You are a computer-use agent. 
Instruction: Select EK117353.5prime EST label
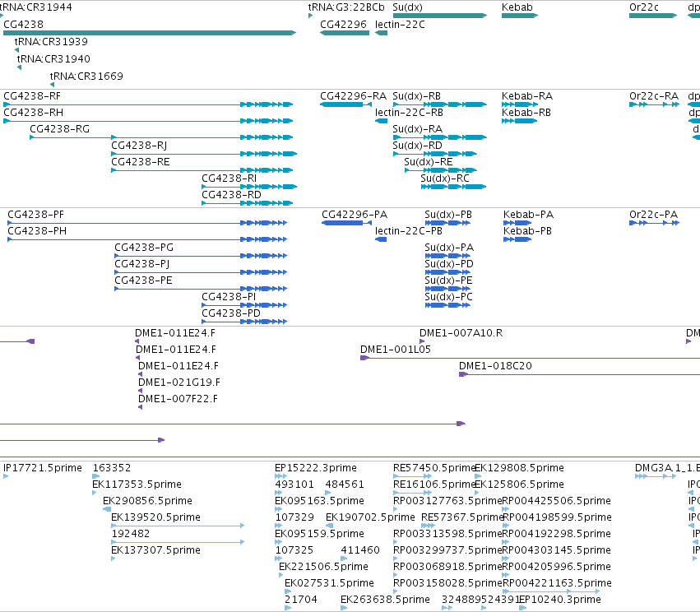click(137, 484)
